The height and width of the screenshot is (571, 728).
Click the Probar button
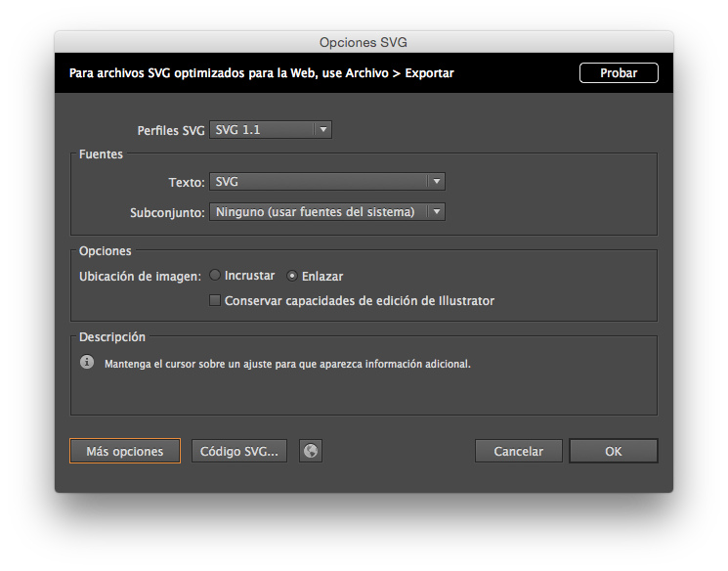point(619,73)
